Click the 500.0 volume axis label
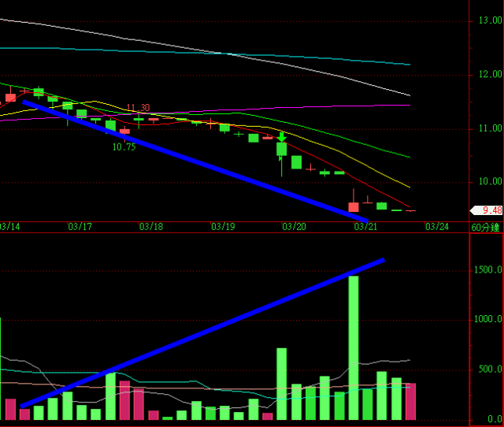Screen dimensions: 504x427 point(490,369)
